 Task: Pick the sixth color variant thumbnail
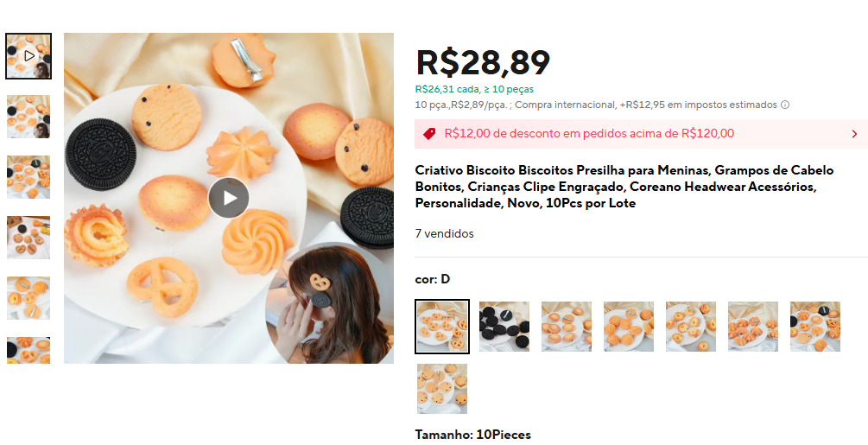point(753,327)
